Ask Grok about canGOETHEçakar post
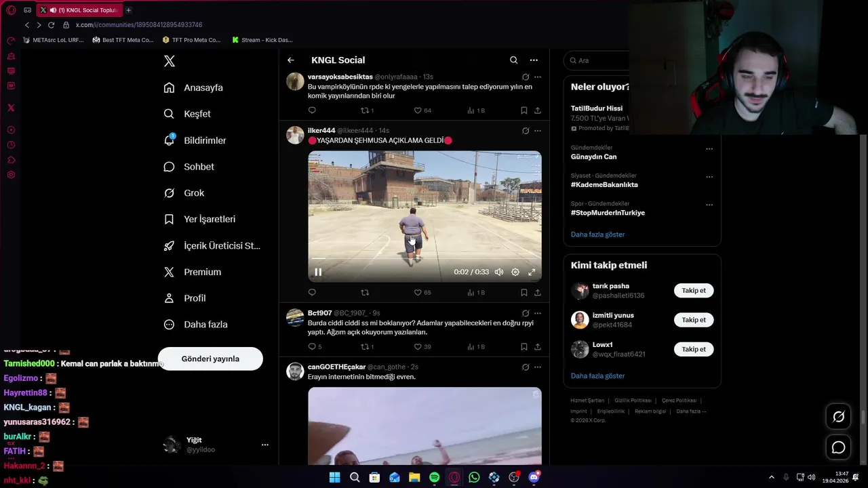 pyautogui.click(x=526, y=367)
